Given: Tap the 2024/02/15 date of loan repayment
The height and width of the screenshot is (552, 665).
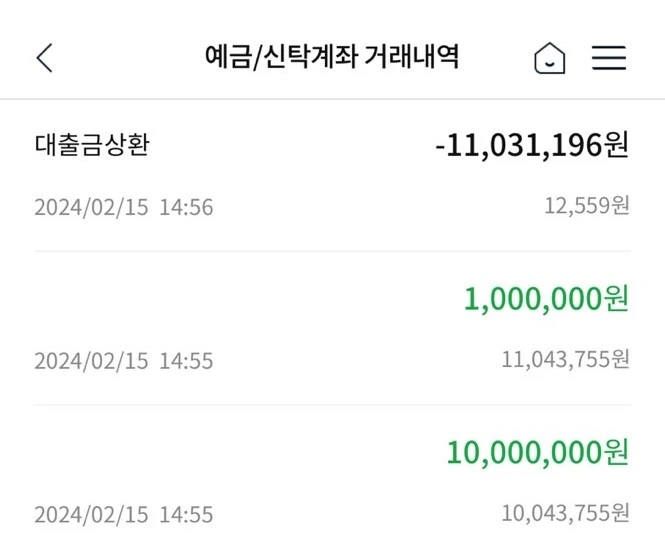Looking at the screenshot, I should 91,207.
